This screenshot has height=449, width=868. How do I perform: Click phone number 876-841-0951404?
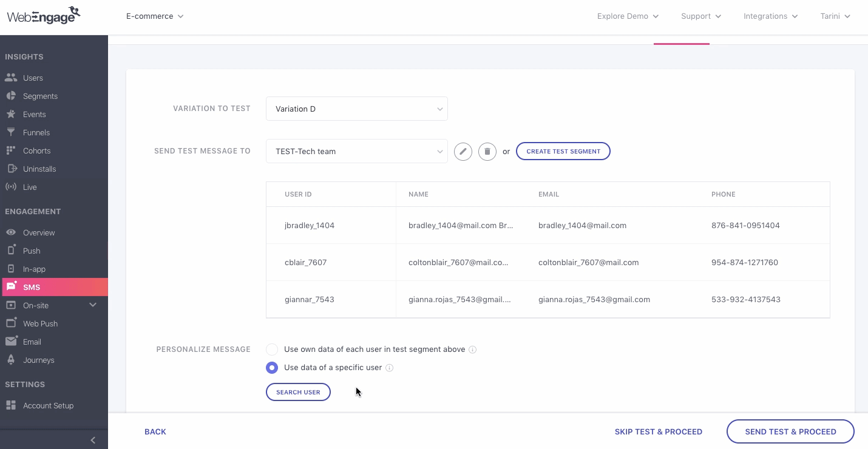[745, 225]
